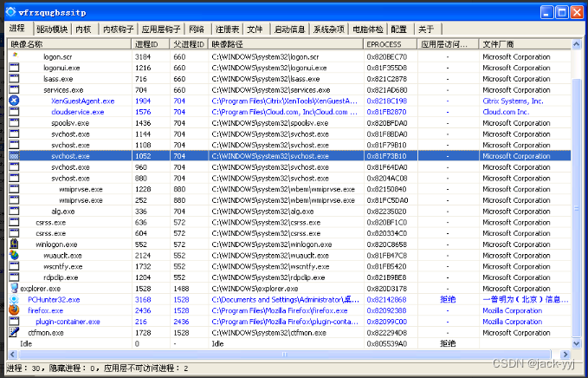Open the 启动信息 tab
The image size is (588, 378).
289,29
